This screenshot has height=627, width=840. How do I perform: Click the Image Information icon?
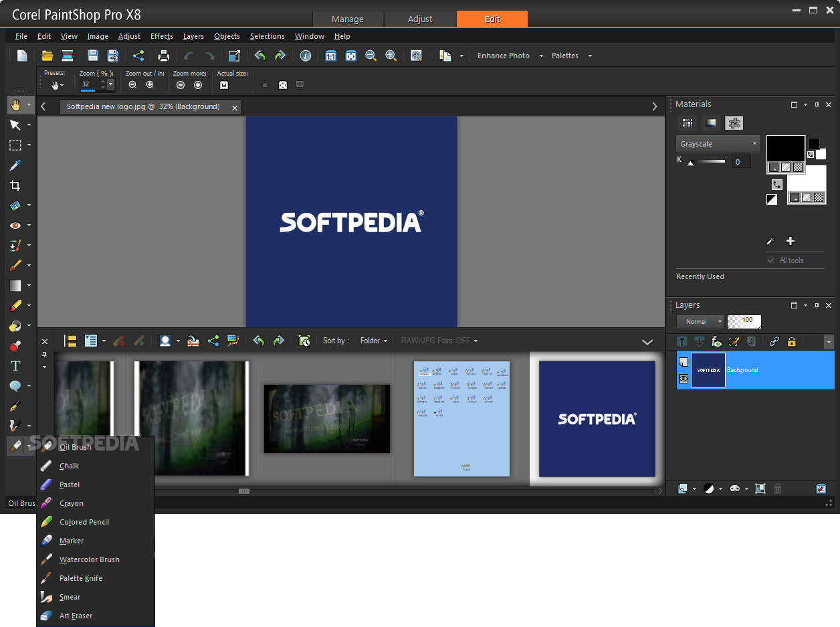point(306,56)
